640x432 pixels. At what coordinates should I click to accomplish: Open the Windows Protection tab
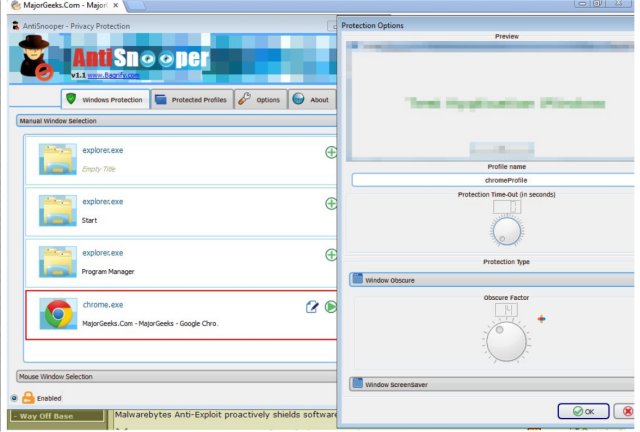[106, 99]
